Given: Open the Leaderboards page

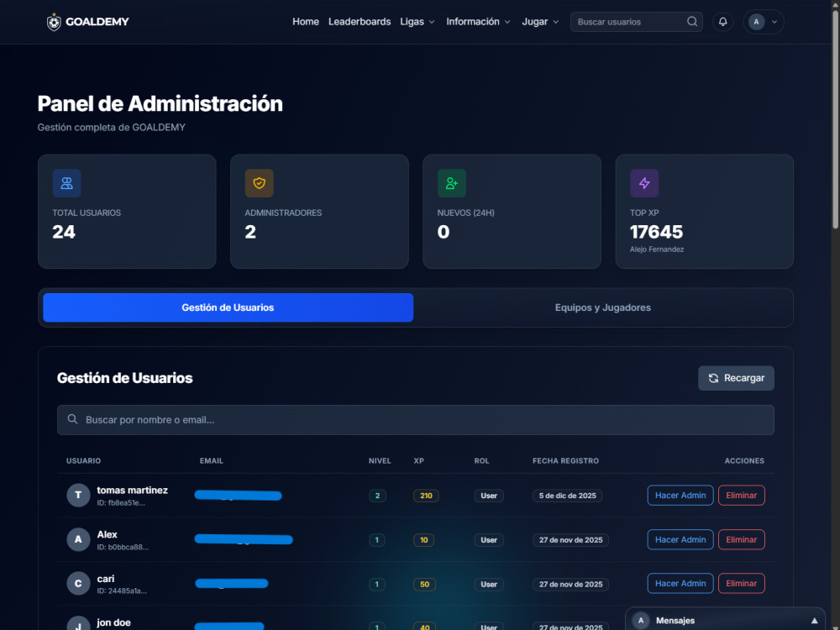Looking at the screenshot, I should [x=360, y=22].
